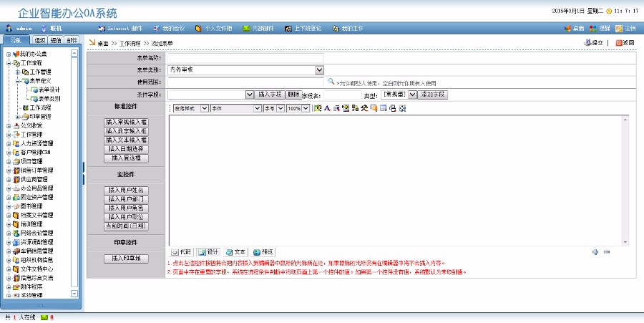Open the 字号 font size dropdown

[274, 108]
